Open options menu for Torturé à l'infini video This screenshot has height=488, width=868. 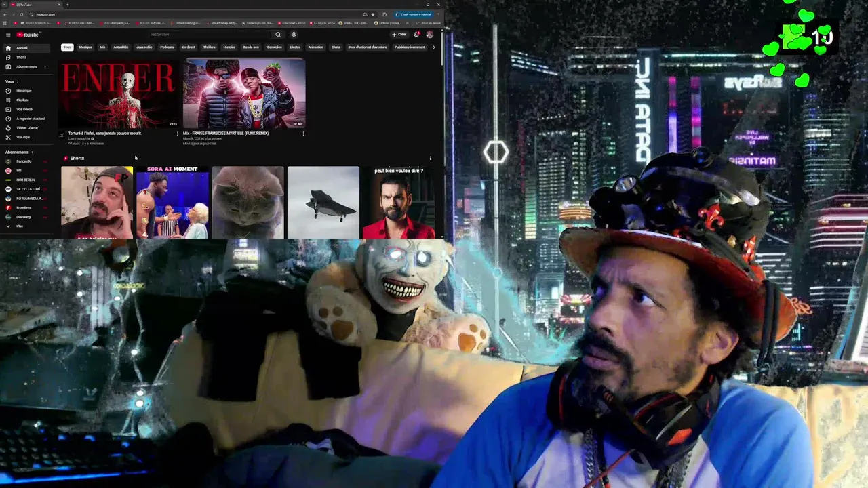point(178,134)
